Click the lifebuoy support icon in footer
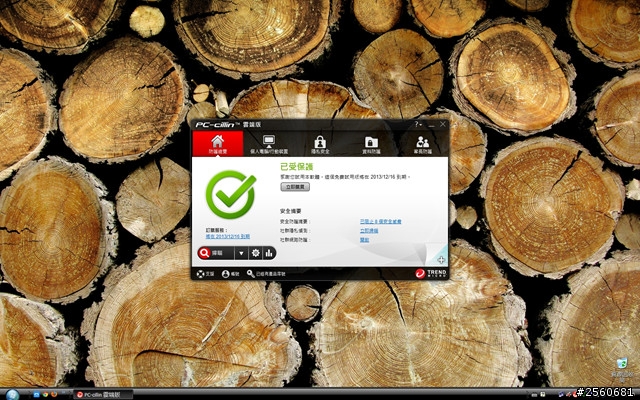This screenshot has height=400, width=640. pos(200,274)
